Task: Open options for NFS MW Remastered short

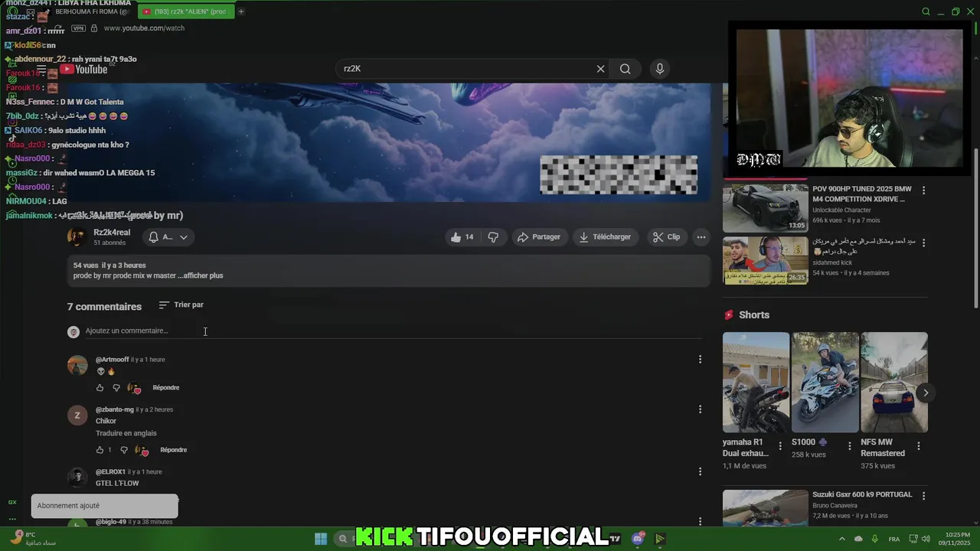Action: 919,445
